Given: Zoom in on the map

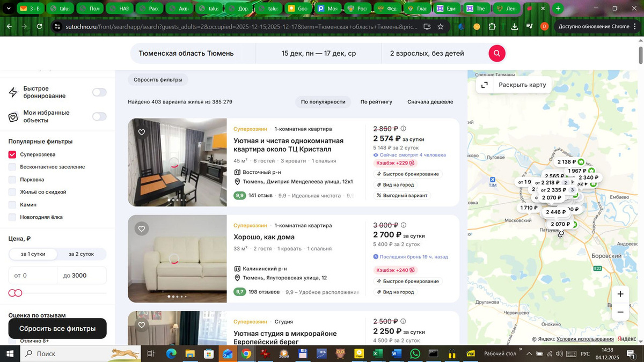Looking at the screenshot, I should [x=620, y=294].
